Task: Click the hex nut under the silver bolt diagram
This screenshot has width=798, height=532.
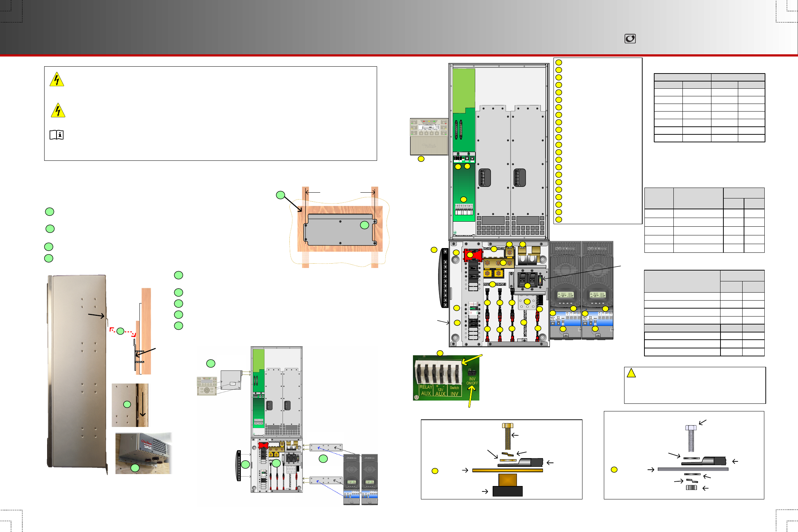Action: coord(691,487)
